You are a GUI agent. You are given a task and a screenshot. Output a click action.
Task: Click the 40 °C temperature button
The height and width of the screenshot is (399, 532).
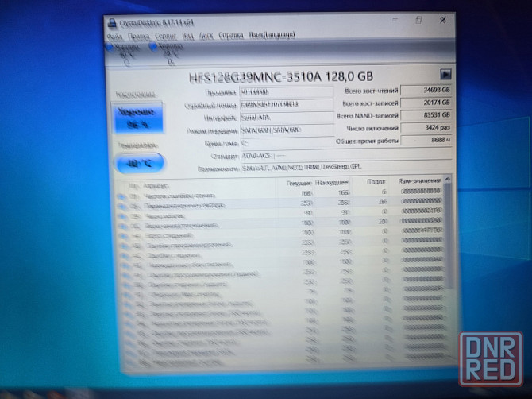coord(140,163)
